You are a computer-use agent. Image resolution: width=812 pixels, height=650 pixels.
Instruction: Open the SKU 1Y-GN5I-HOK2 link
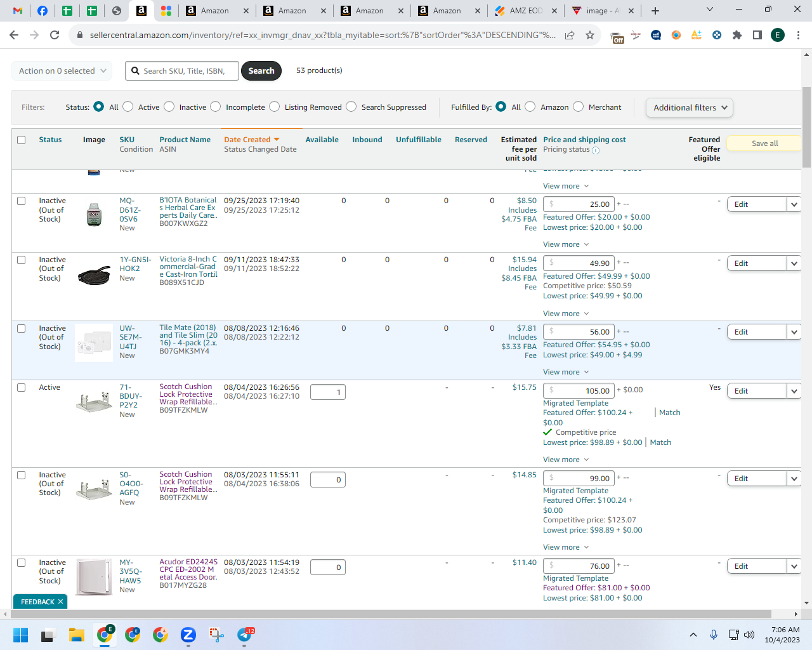pos(135,264)
